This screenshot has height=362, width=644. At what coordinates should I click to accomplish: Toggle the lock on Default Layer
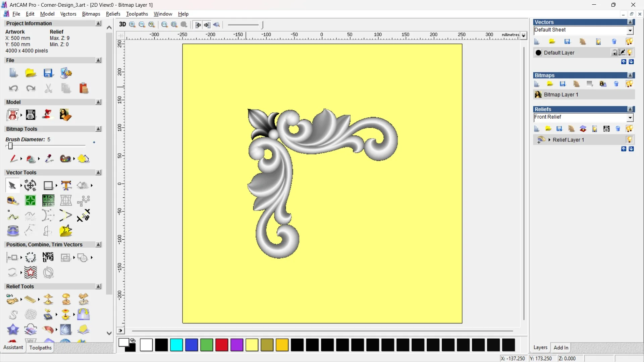(615, 53)
